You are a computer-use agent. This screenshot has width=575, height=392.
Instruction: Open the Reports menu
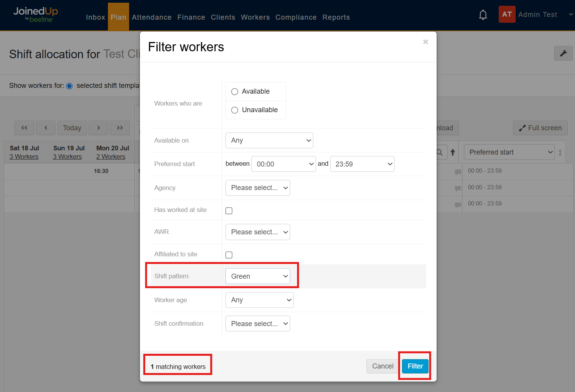(x=336, y=17)
